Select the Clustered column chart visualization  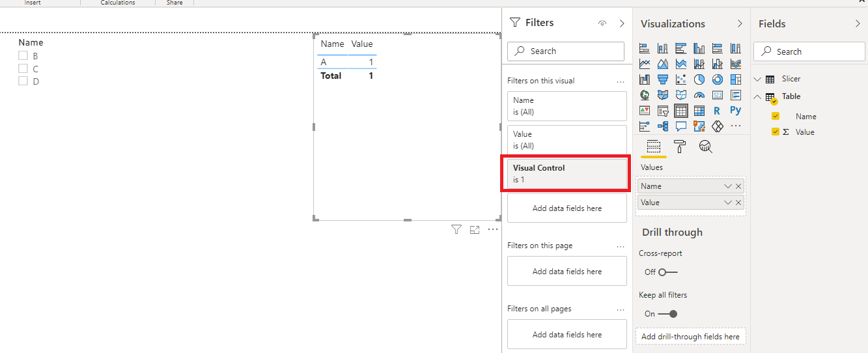pos(699,48)
